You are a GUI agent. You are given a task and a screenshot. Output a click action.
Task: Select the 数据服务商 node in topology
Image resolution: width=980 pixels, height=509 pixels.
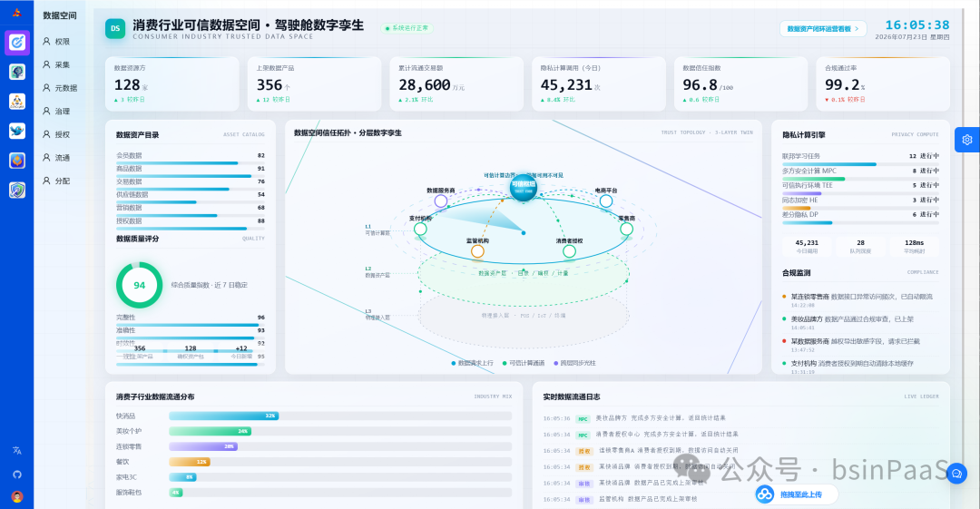coord(441,201)
